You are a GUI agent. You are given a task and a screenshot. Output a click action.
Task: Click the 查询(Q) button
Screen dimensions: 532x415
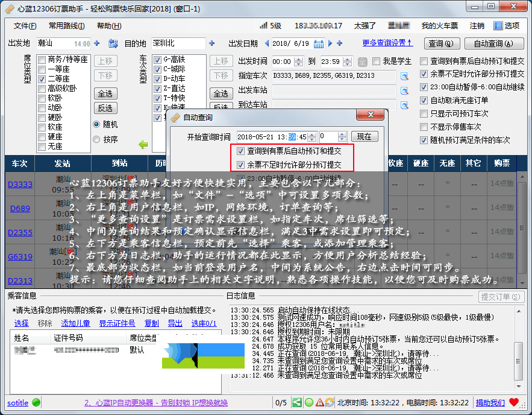click(442, 43)
